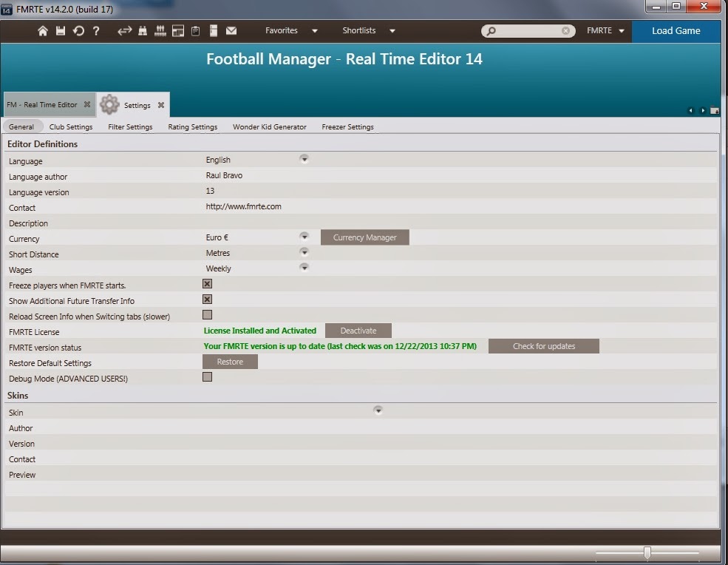Reload data with the refresh icon

[x=78, y=30]
